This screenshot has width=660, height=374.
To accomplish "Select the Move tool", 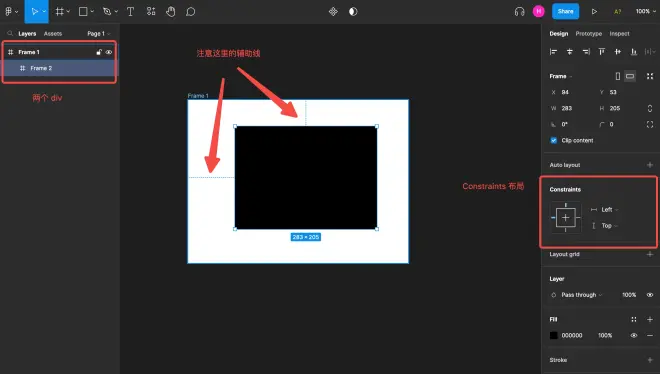I will (x=35, y=12).
